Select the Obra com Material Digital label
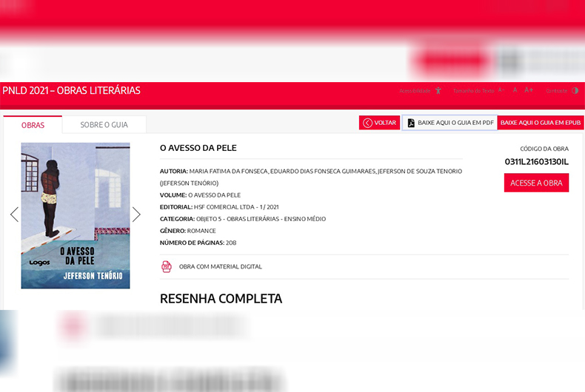585x392 pixels. click(x=220, y=266)
